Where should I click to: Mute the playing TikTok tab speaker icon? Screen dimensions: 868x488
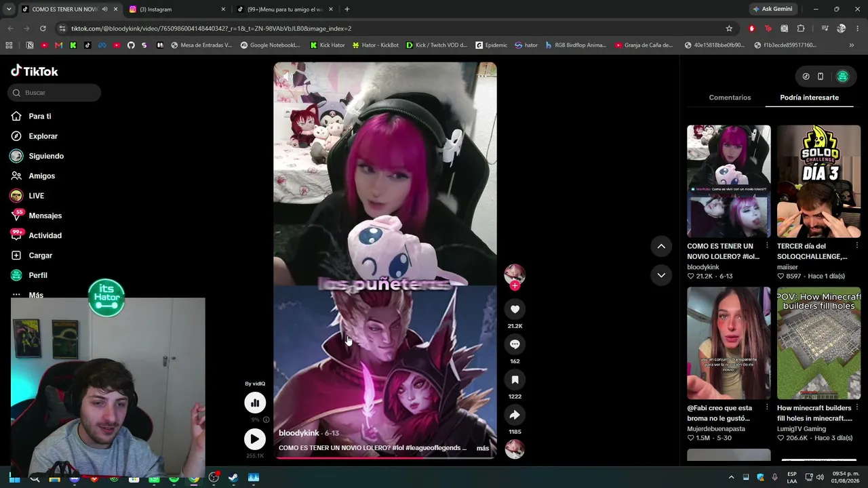(x=104, y=9)
